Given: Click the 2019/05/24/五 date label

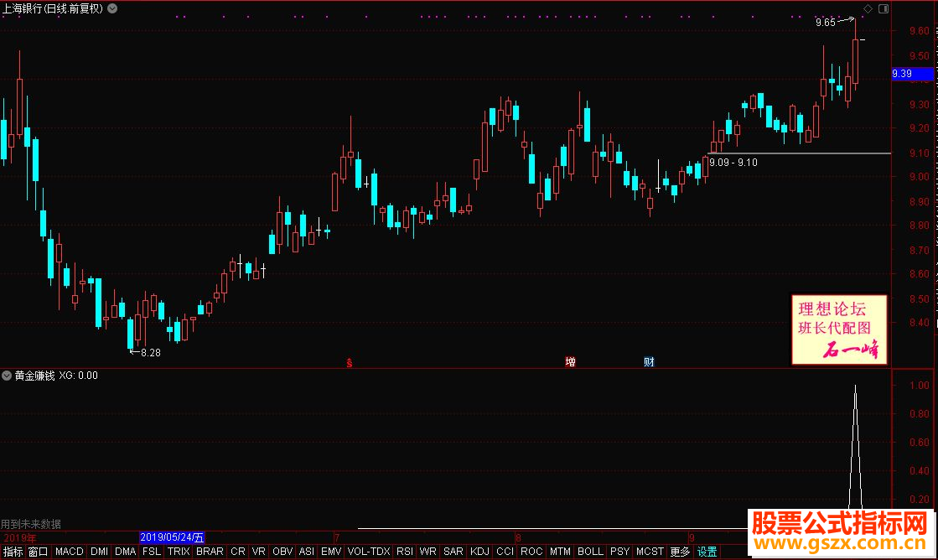Looking at the screenshot, I should [x=173, y=537].
